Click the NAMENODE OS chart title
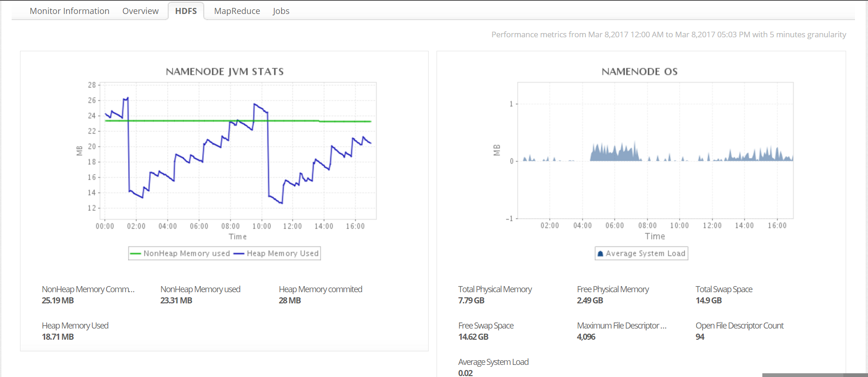 [639, 72]
